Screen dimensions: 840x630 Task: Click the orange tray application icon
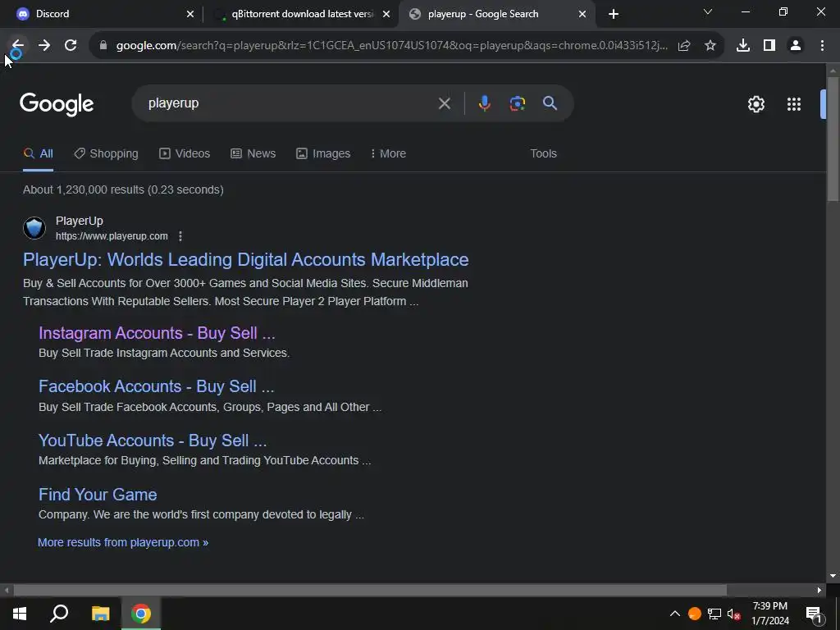pos(694,614)
